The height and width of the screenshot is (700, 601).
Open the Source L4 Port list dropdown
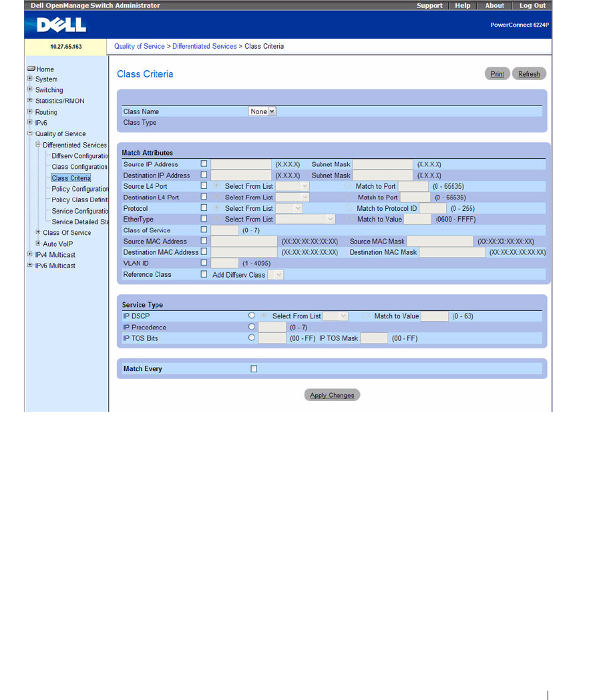(x=292, y=186)
